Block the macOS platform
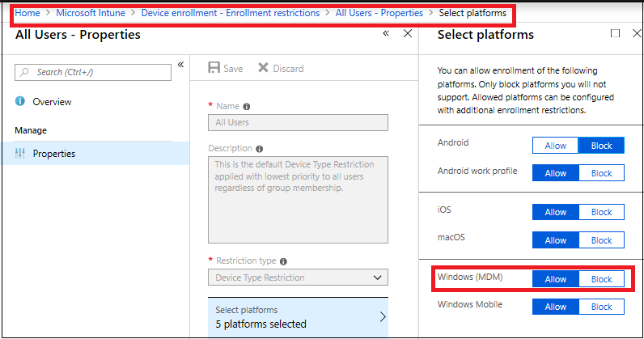The image size is (644, 339). pyautogui.click(x=601, y=240)
